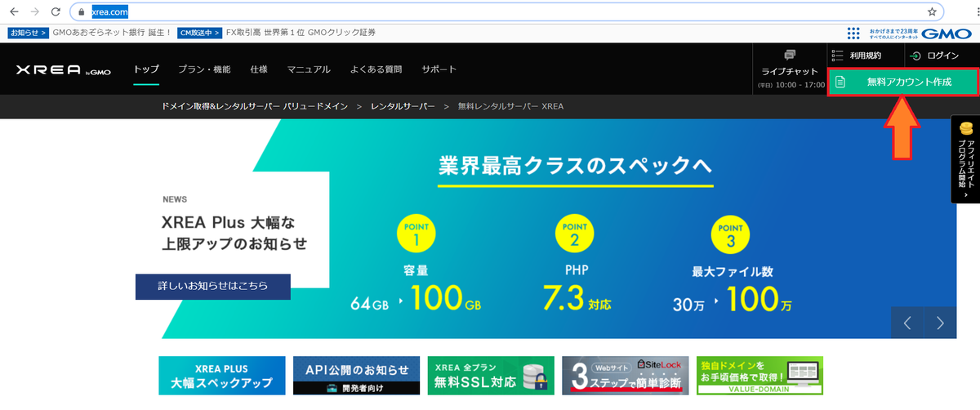Show next slide with right chevron
Image resolution: width=980 pixels, height=410 pixels.
(x=940, y=323)
